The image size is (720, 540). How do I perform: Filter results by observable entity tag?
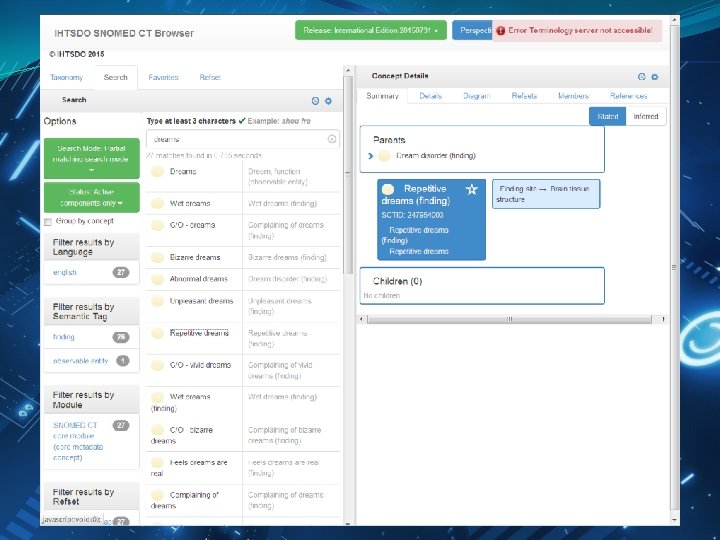coord(80,361)
